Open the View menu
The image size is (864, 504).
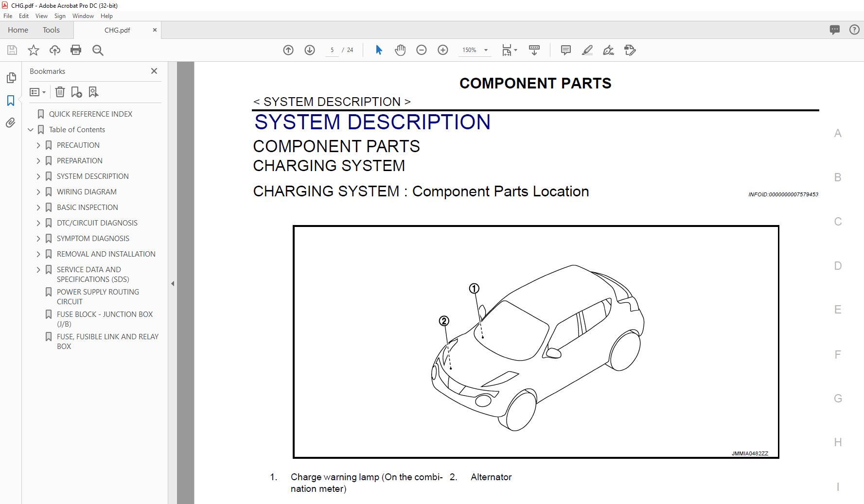pos(41,16)
